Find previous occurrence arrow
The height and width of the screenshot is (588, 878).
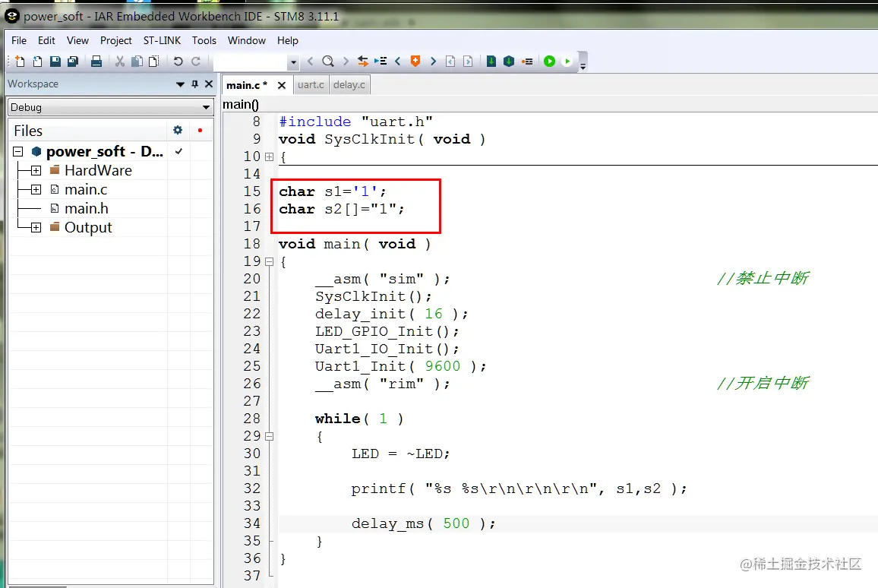point(310,61)
